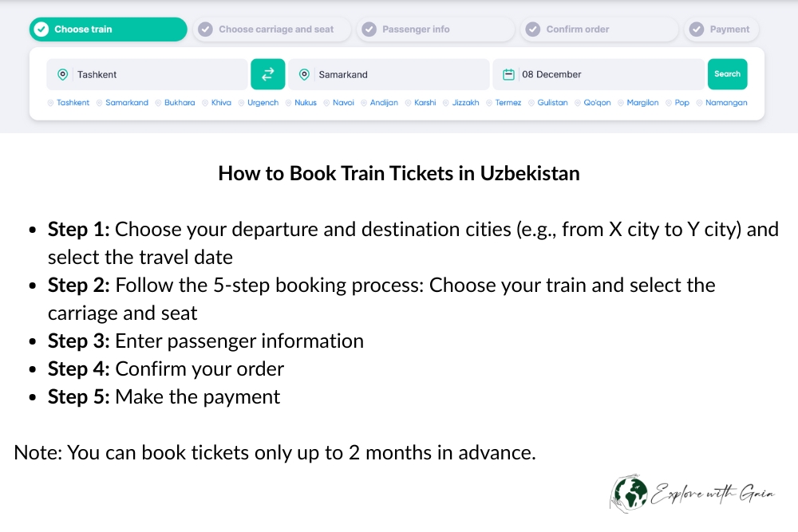The height and width of the screenshot is (532, 798).
Task: Click checkmark icon on Confirm order step
Action: pos(533,30)
